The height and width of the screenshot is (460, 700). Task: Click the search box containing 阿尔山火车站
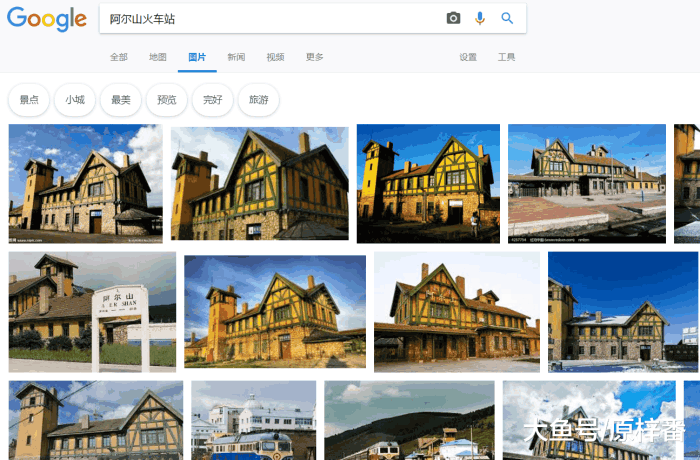tap(270, 18)
